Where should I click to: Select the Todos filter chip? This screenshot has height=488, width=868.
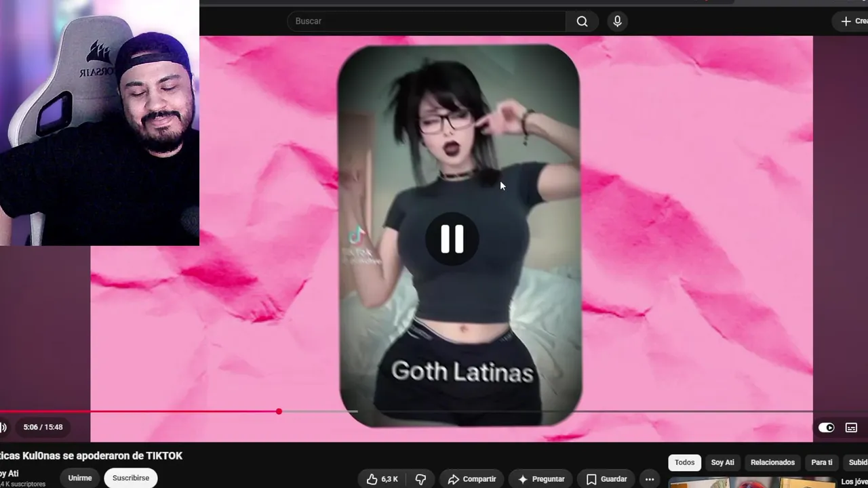(x=684, y=462)
